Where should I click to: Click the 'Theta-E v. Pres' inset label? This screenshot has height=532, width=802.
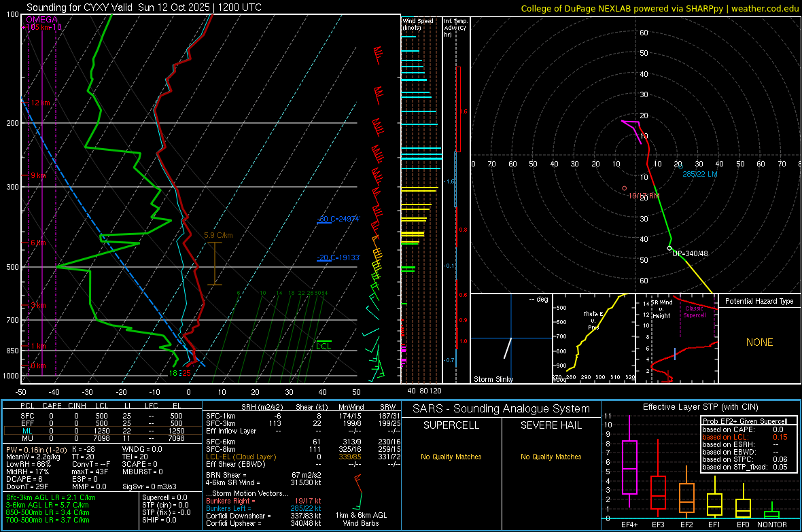pos(593,321)
